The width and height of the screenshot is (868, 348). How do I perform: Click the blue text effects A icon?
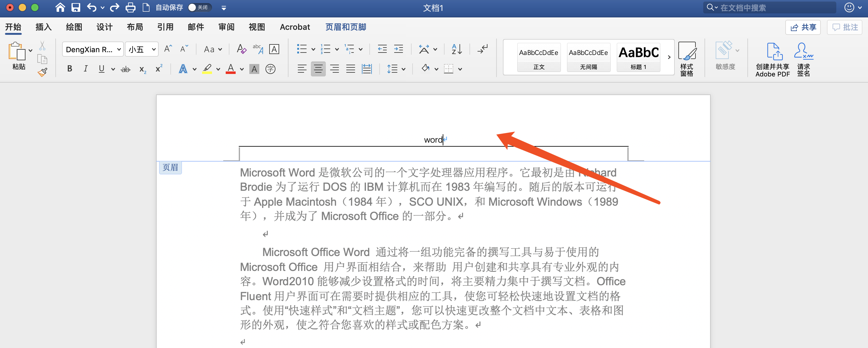coord(183,69)
